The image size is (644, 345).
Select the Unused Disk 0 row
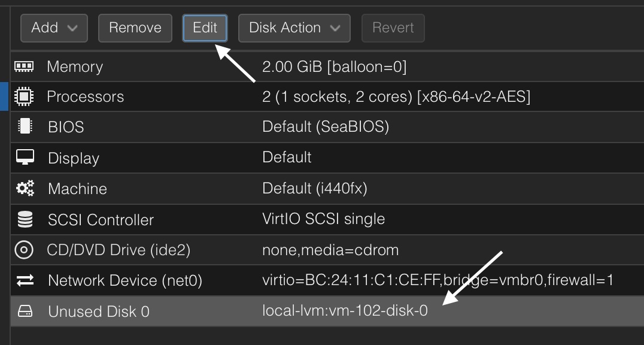[x=327, y=311]
